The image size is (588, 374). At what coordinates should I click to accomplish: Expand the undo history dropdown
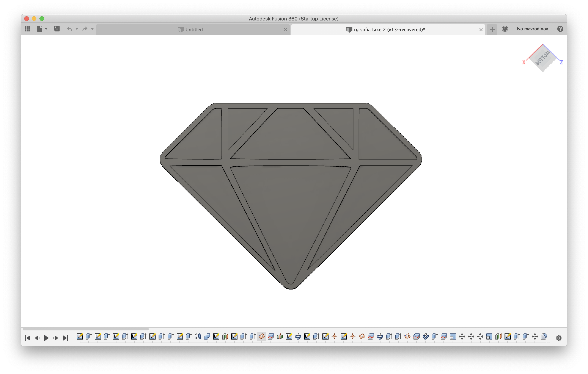[77, 29]
